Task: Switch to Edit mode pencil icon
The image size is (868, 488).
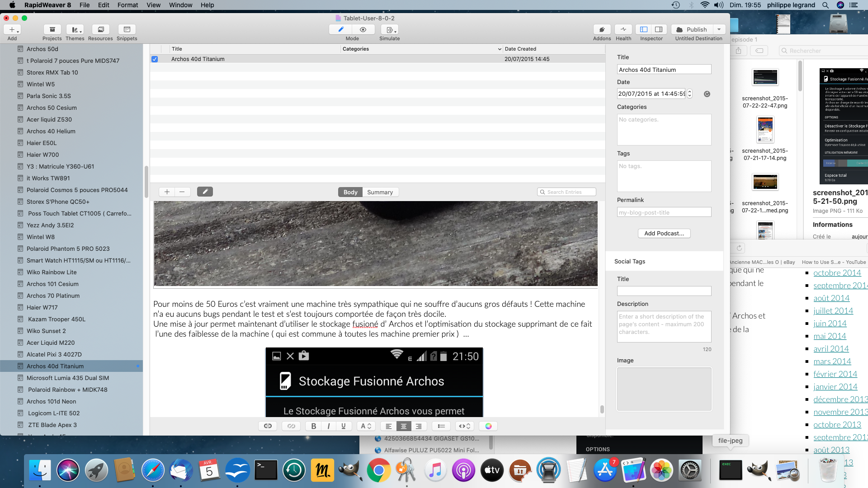Action: coord(340,29)
